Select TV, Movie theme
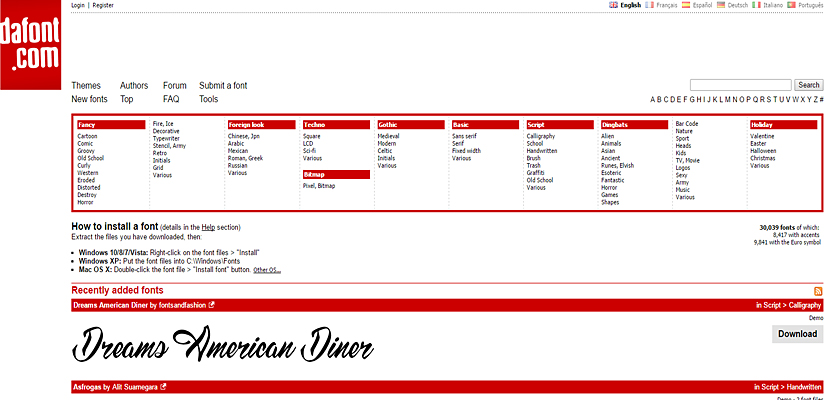826x400 pixels. point(687,161)
